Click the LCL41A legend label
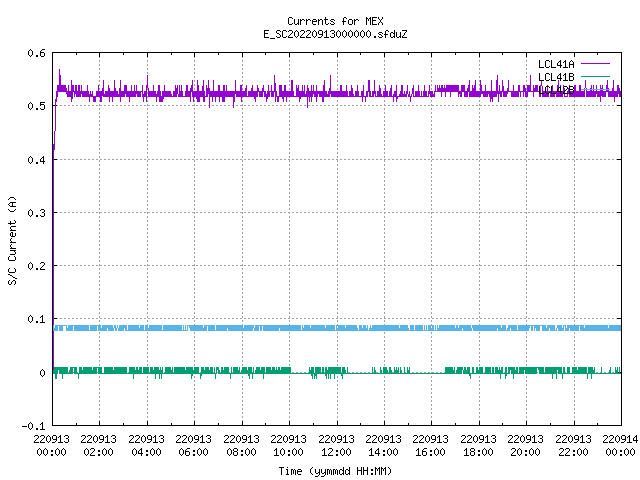The height and width of the screenshot is (480, 640). [556, 64]
